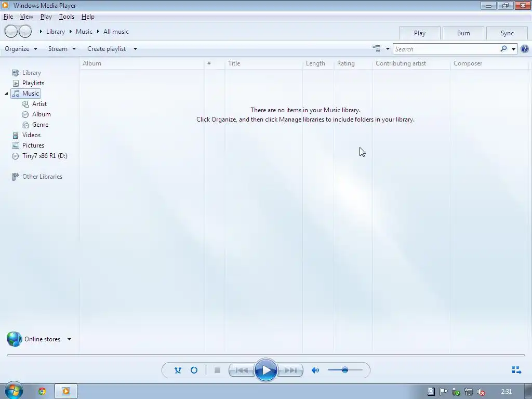The height and width of the screenshot is (399, 532).
Task: Expand the arrow before Music breadcrumb
Action: tap(71, 32)
